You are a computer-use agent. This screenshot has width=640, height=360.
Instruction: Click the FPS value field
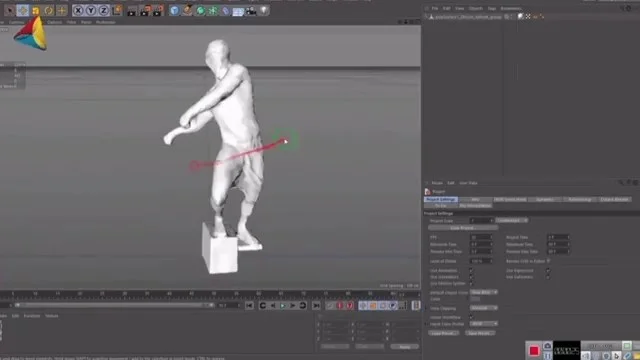click(x=481, y=237)
